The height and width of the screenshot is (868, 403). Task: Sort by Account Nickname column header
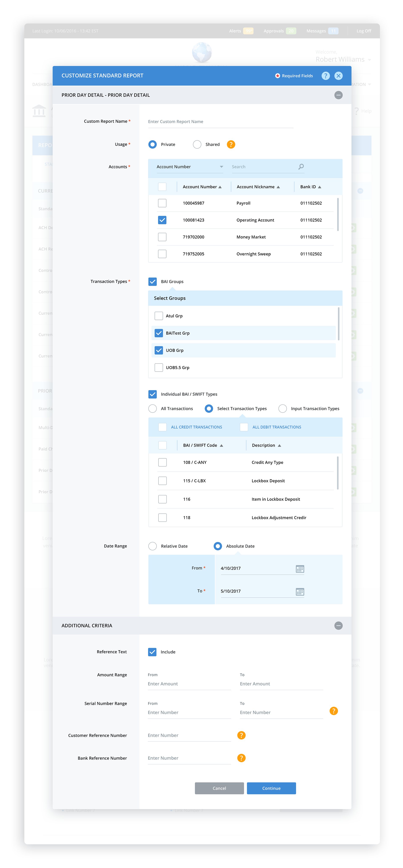[x=258, y=187]
